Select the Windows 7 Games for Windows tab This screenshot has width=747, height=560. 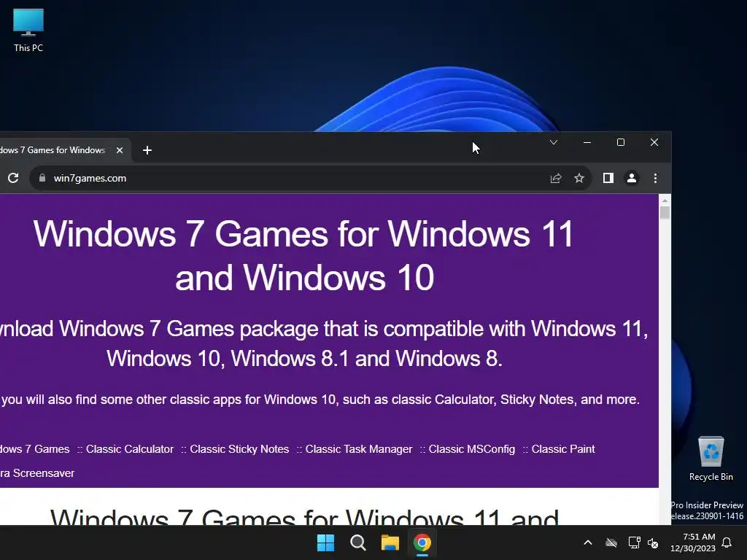point(53,150)
